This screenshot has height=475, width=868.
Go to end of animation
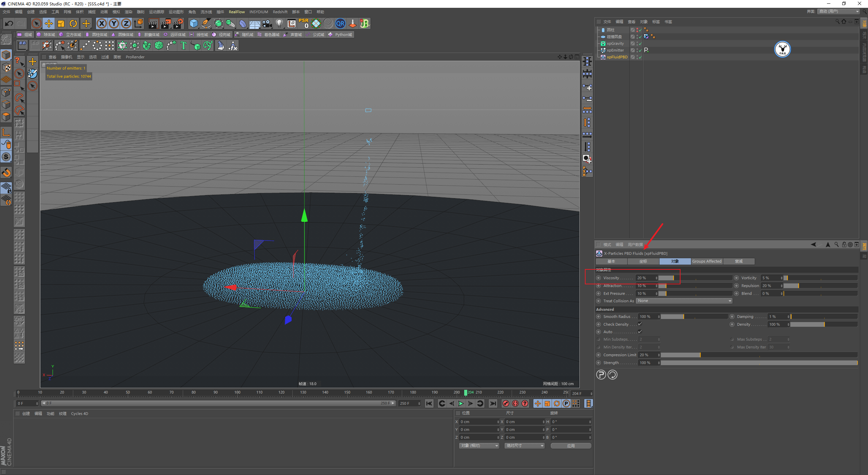[x=493, y=403]
